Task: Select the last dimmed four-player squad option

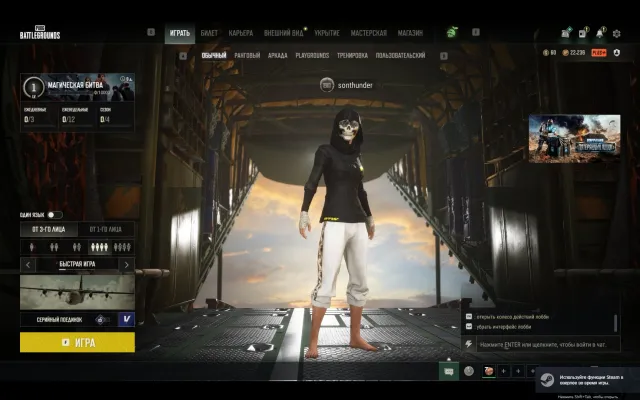Action: pos(122,247)
